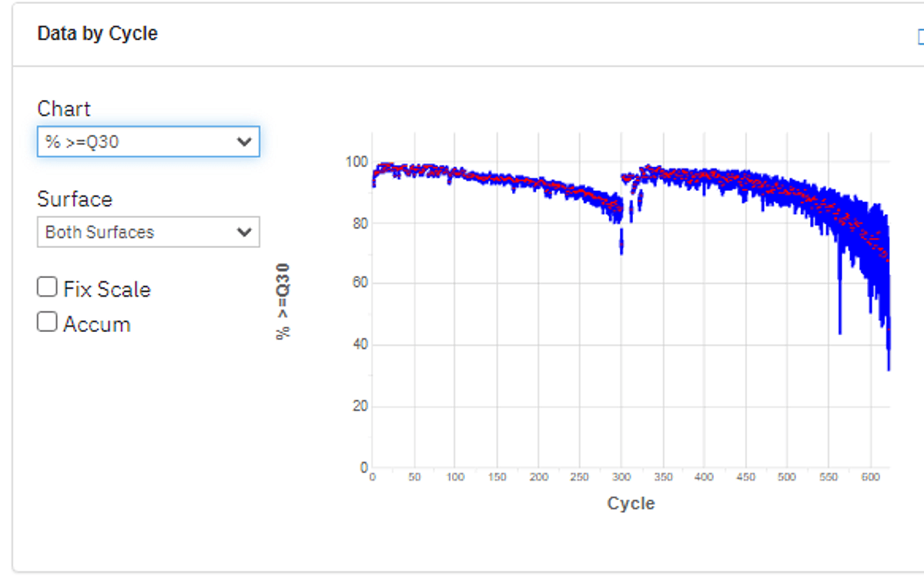Click the 100 tick label on y-axis
Viewport: 924px width, 580px height.
[x=357, y=162]
